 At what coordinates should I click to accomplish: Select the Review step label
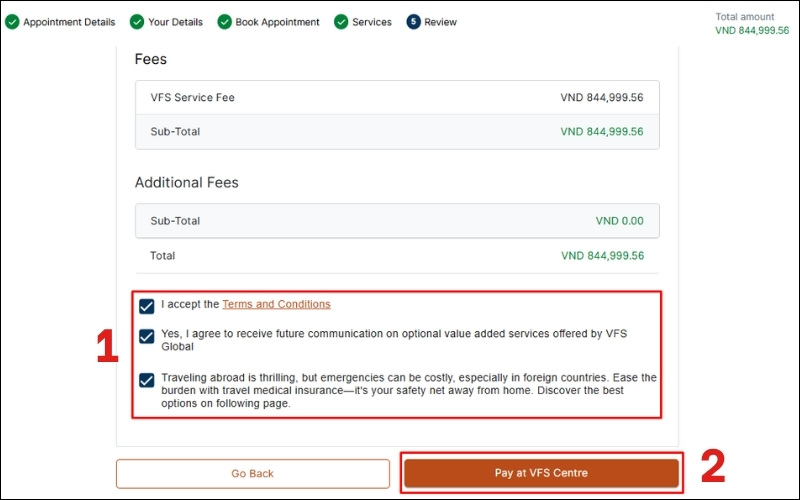pos(440,22)
